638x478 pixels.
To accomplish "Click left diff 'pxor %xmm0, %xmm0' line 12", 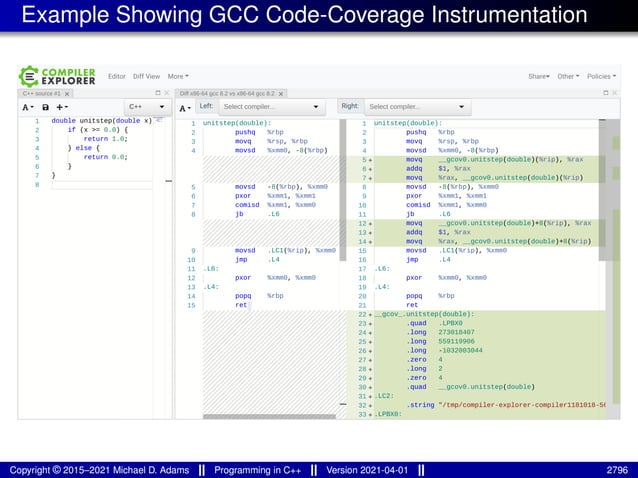I will pos(275,278).
